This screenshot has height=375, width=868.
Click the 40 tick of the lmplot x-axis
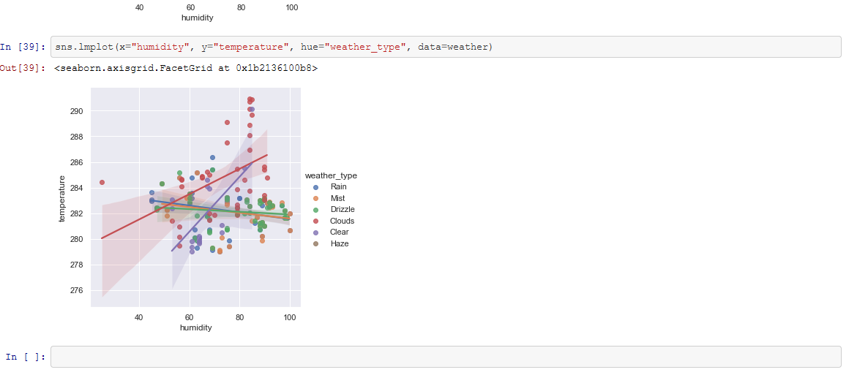coord(139,317)
